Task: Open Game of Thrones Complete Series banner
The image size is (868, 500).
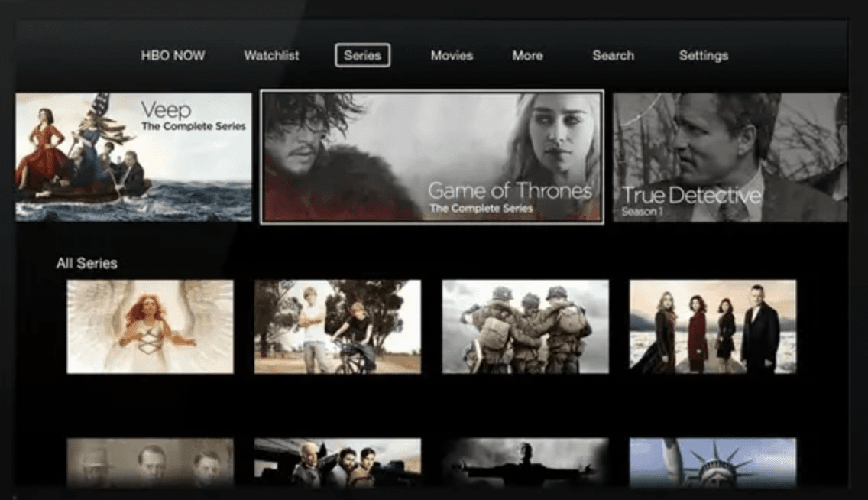Action: click(432, 157)
